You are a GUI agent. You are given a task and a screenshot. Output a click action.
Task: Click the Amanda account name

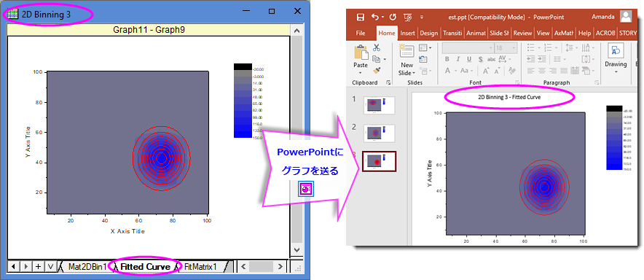click(603, 17)
